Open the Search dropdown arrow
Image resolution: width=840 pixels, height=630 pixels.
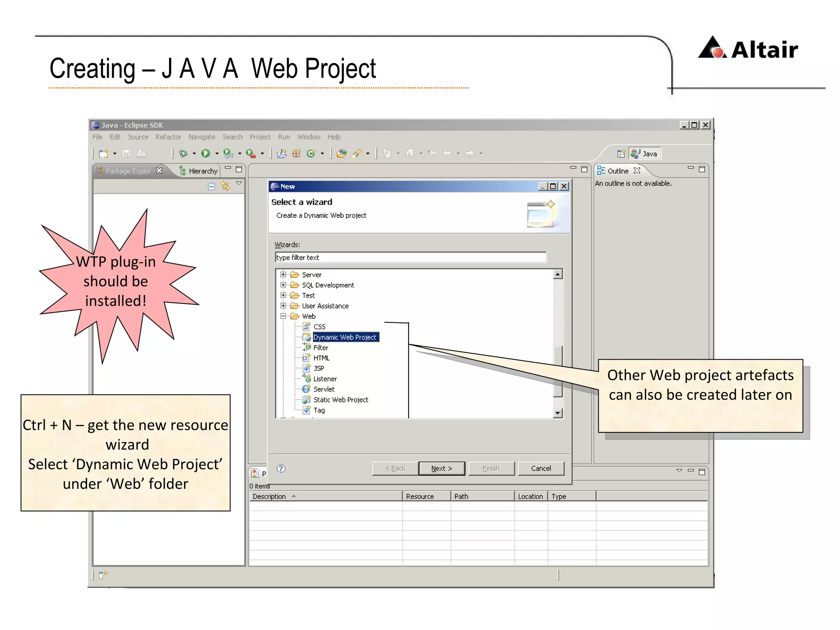pyautogui.click(x=368, y=154)
